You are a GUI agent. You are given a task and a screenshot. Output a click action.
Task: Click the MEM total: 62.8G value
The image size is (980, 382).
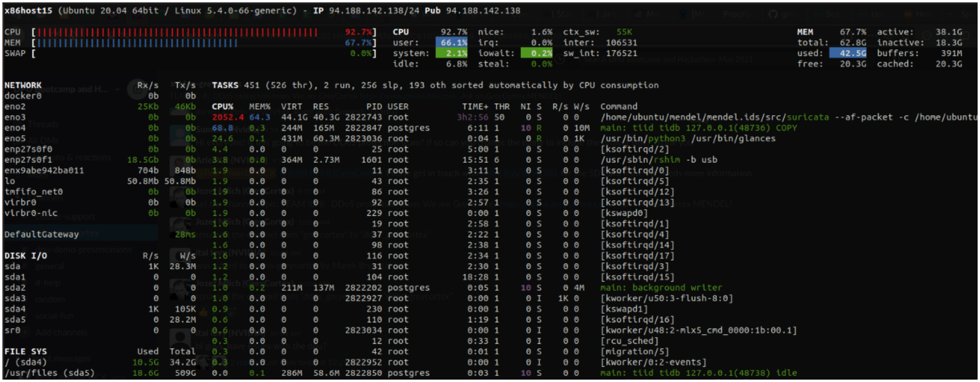853,42
